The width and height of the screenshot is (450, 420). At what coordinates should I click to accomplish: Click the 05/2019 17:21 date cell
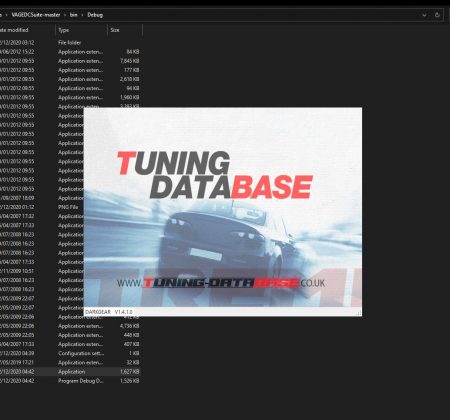pos(17,362)
